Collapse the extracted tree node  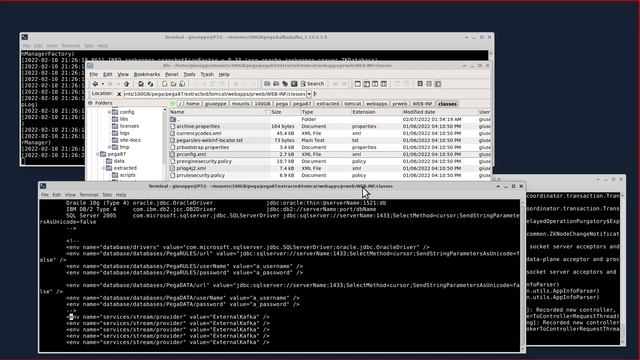[x=103, y=168]
